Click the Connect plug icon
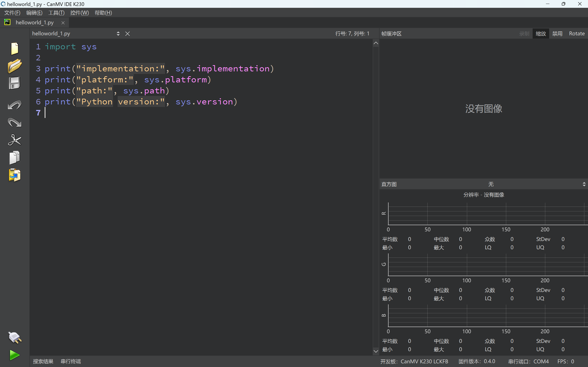The width and height of the screenshot is (588, 367). [x=14, y=337]
